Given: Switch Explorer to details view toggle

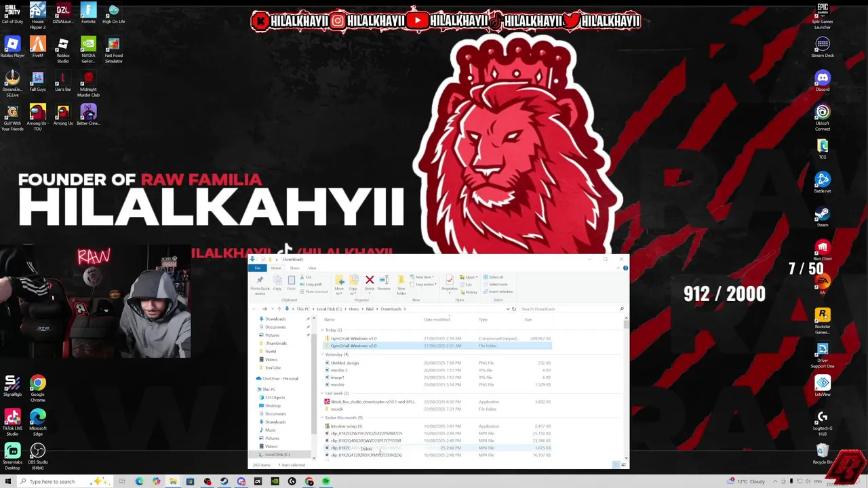Looking at the screenshot, I should point(616,464).
